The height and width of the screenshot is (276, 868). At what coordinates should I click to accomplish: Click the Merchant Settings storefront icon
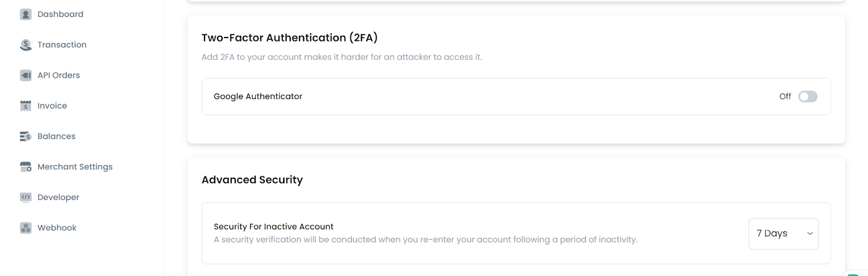(25, 167)
